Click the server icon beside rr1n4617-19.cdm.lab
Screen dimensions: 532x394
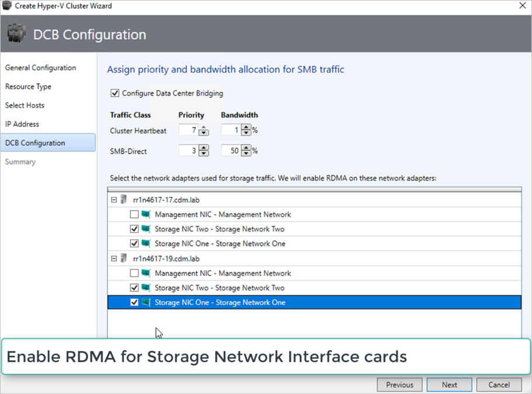[x=123, y=258]
